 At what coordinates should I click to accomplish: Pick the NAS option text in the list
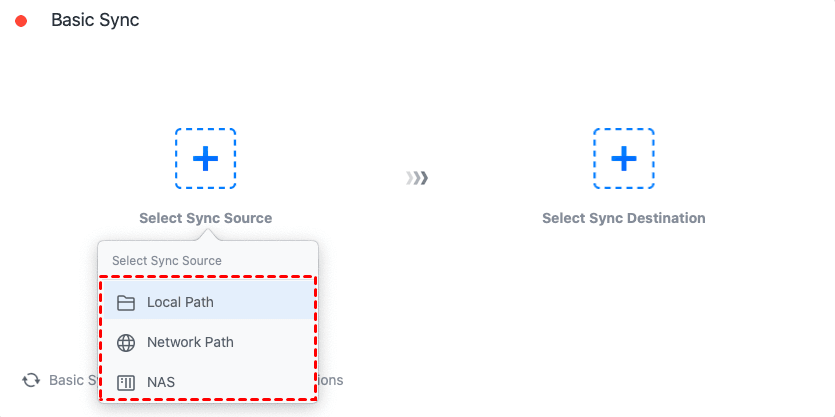pyautogui.click(x=160, y=382)
